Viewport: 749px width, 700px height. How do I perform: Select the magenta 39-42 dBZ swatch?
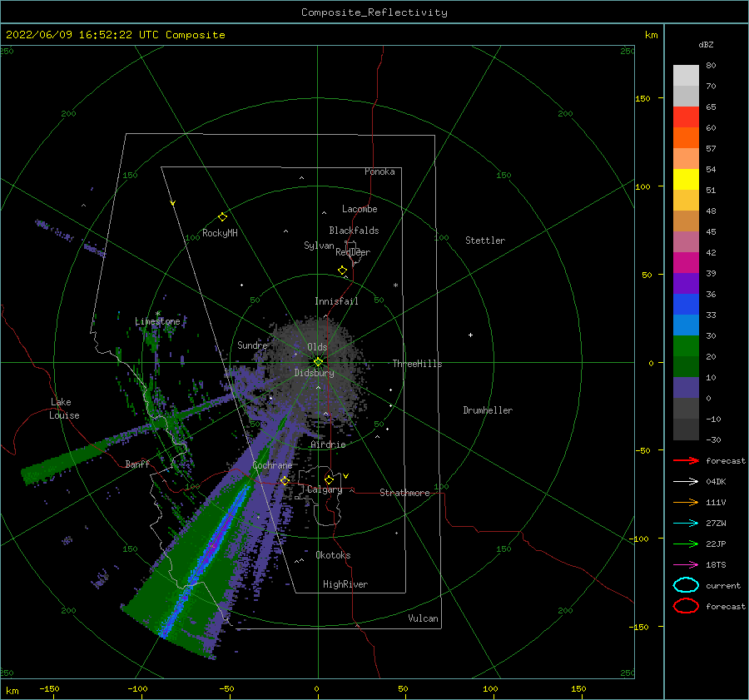tap(686, 263)
